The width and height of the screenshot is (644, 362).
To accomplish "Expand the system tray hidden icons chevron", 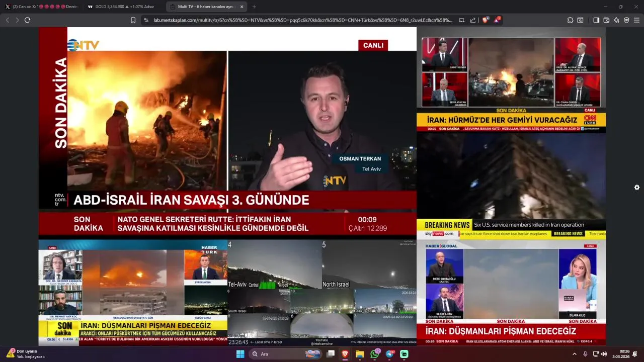I will pyautogui.click(x=575, y=354).
